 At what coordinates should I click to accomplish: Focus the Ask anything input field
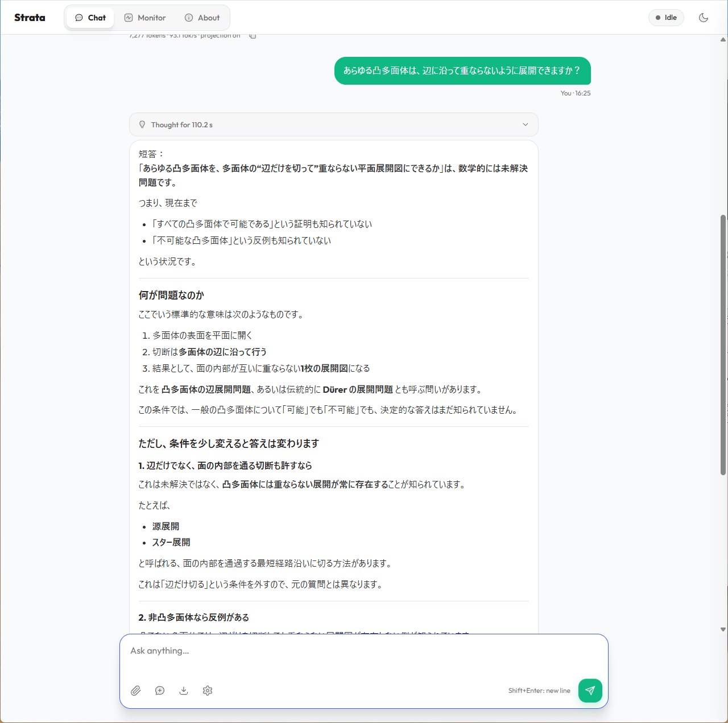(x=364, y=651)
